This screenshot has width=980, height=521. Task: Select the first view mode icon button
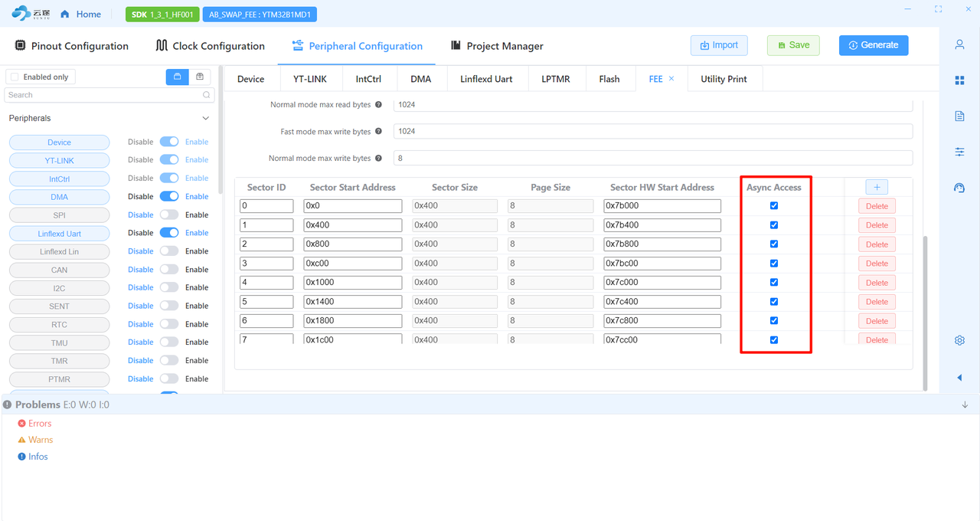point(178,77)
